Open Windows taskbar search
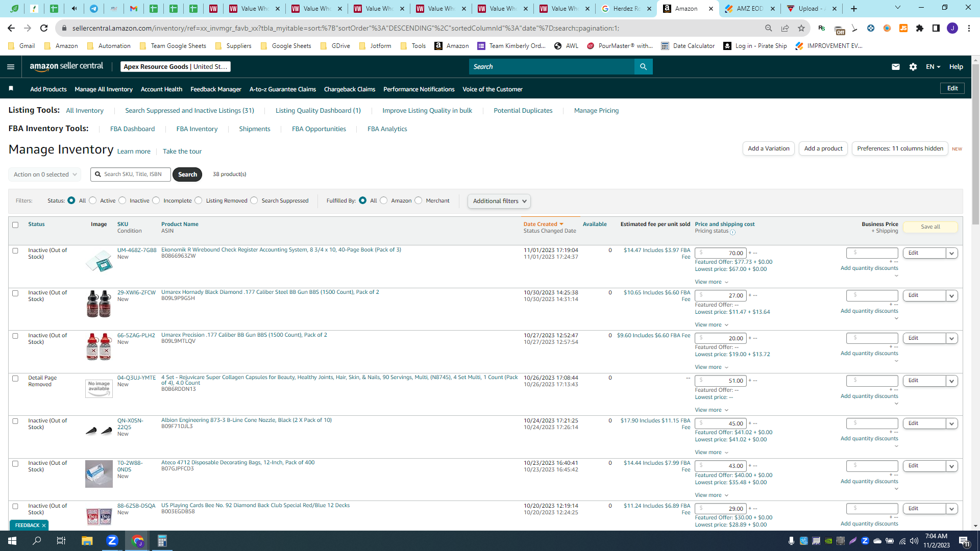 coord(37,541)
